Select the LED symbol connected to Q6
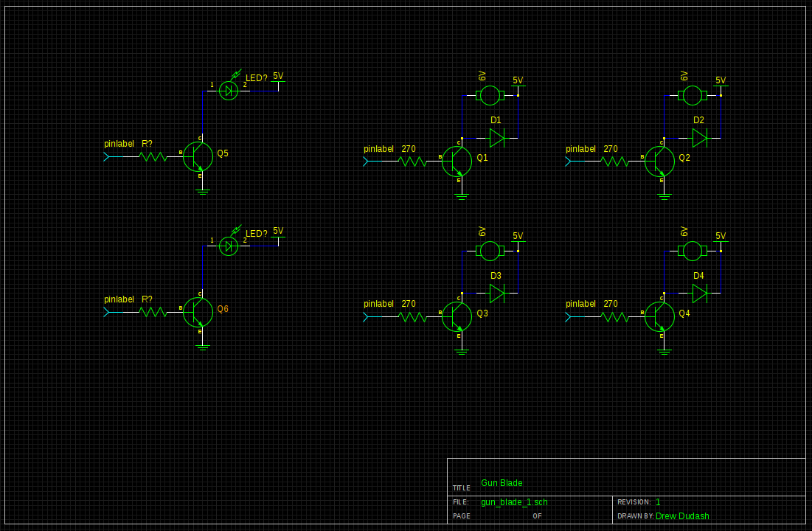 click(x=229, y=246)
